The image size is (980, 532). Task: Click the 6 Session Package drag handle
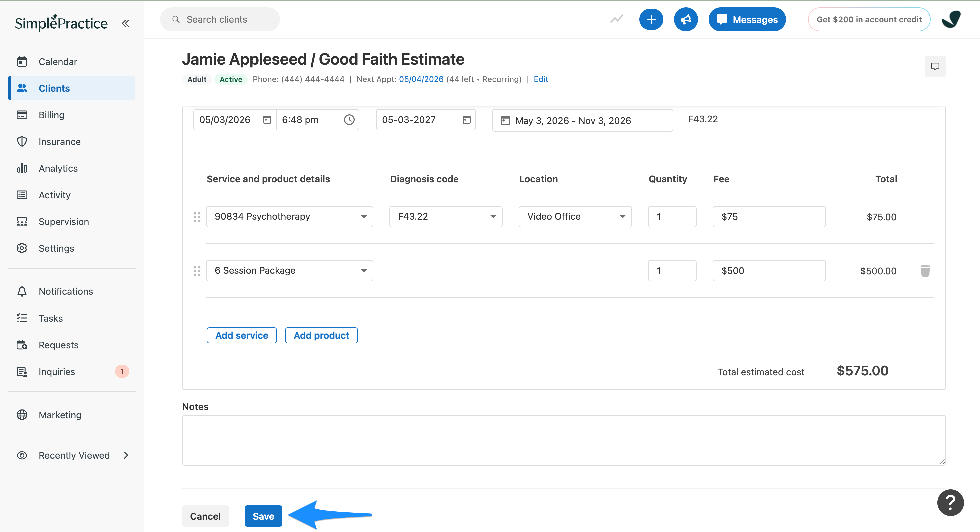point(197,271)
